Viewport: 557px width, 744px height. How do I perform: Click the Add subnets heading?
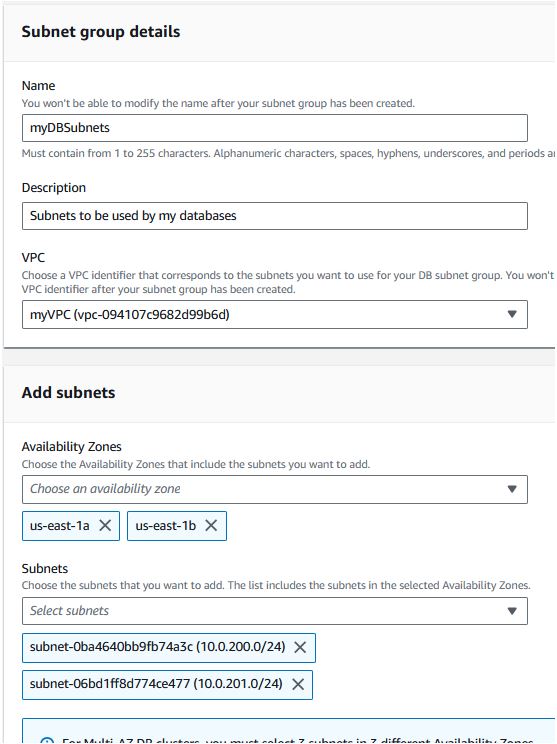(x=68, y=393)
